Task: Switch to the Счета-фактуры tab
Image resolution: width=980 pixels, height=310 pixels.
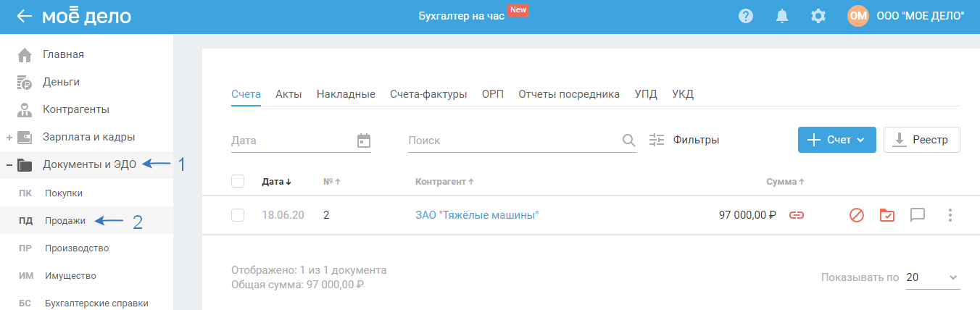Action: 428,94
